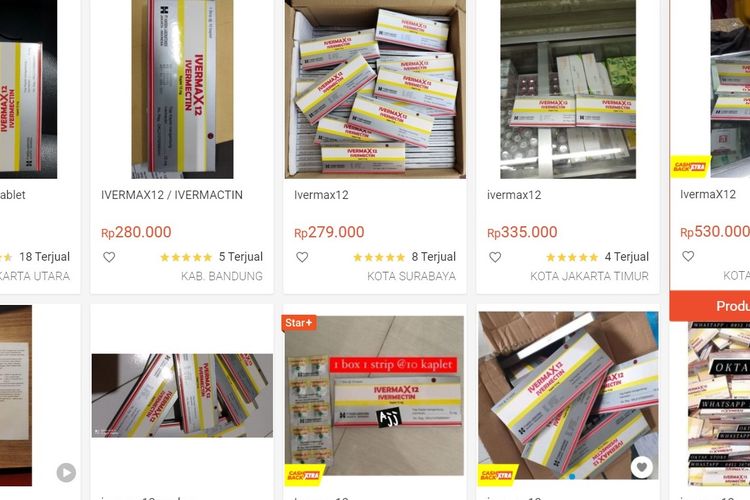Open the single vertical Ivermax box image
Image resolution: width=750 pixels, height=500 pixels.
pos(182,89)
